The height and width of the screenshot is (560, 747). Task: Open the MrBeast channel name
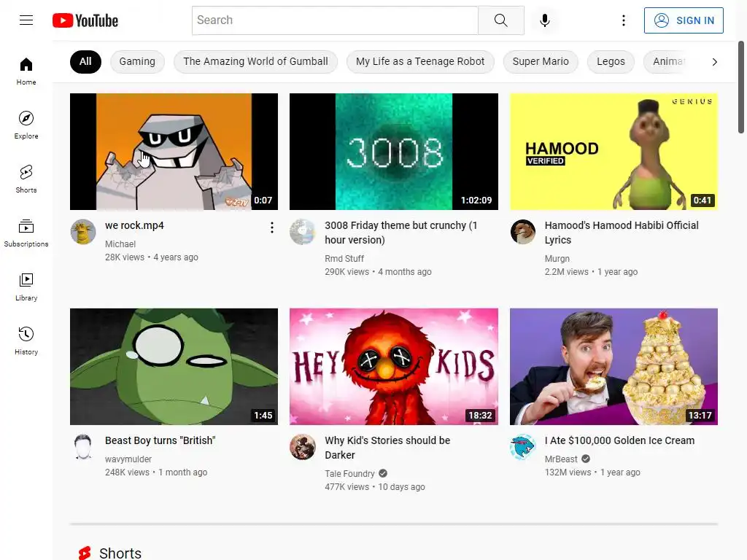[x=561, y=459]
